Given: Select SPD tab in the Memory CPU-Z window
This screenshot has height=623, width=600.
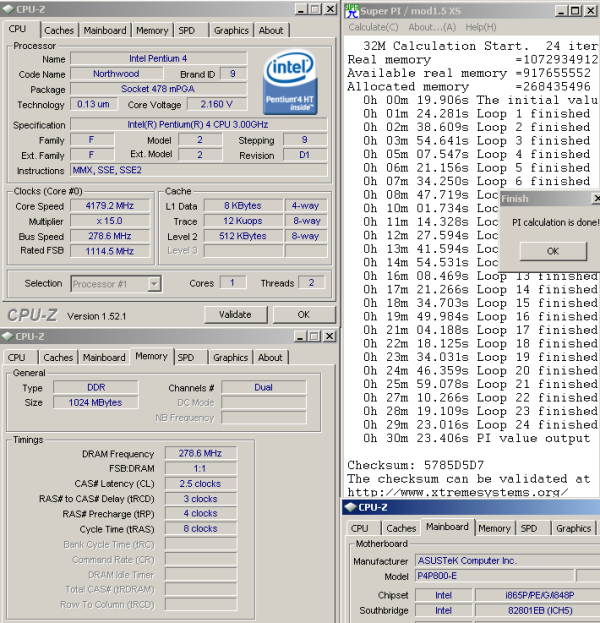Looking at the screenshot, I should pyautogui.click(x=186, y=358).
